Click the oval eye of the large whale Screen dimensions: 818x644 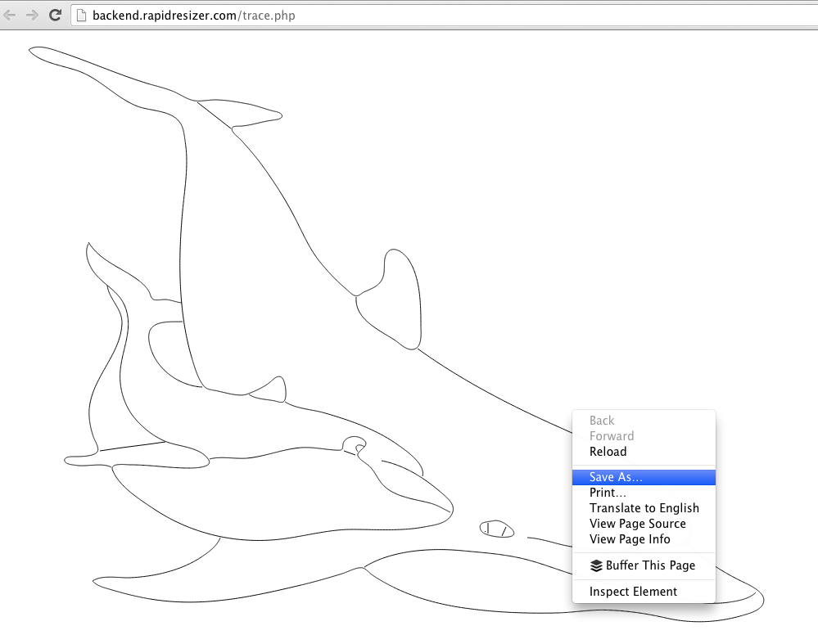[496, 529]
